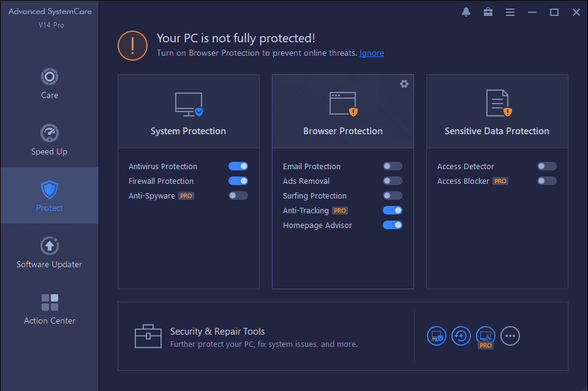The image size is (588, 391).
Task: Click the system rescue tool icon
Action: (461, 336)
